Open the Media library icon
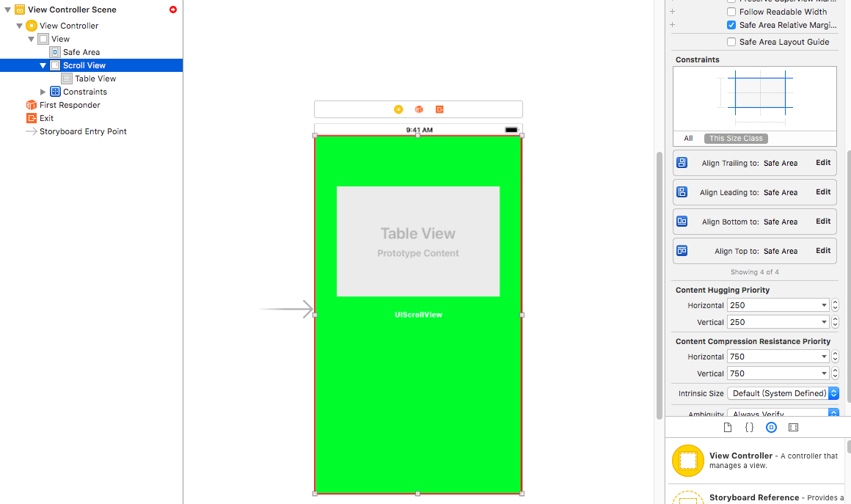Image resolution: width=851 pixels, height=504 pixels. click(793, 427)
